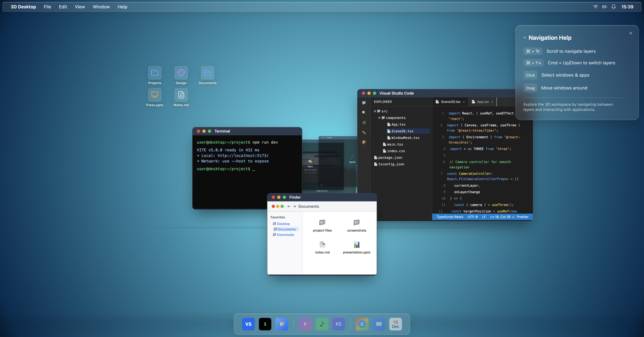Image resolution: width=644 pixels, height=337 pixels.
Task: Open the Window menu
Action: coord(101,7)
